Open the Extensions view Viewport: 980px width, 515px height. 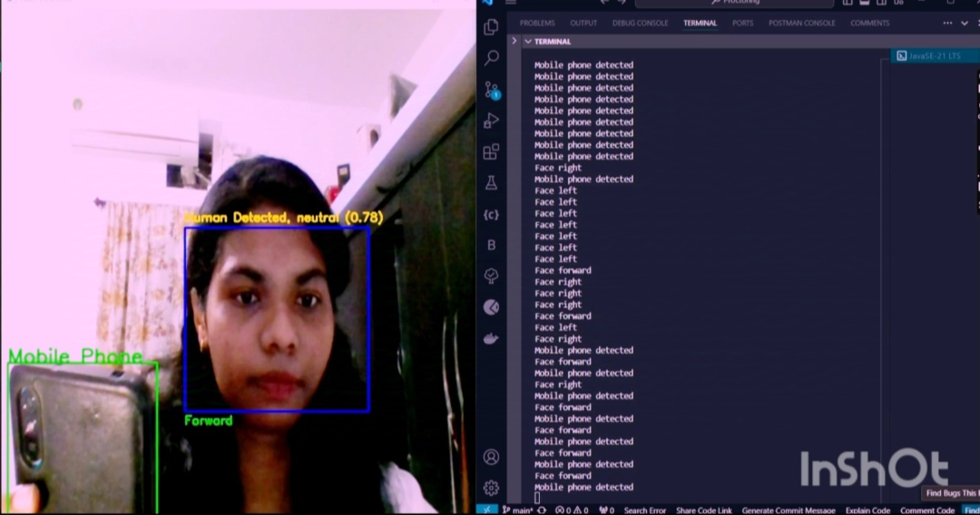coord(491,151)
